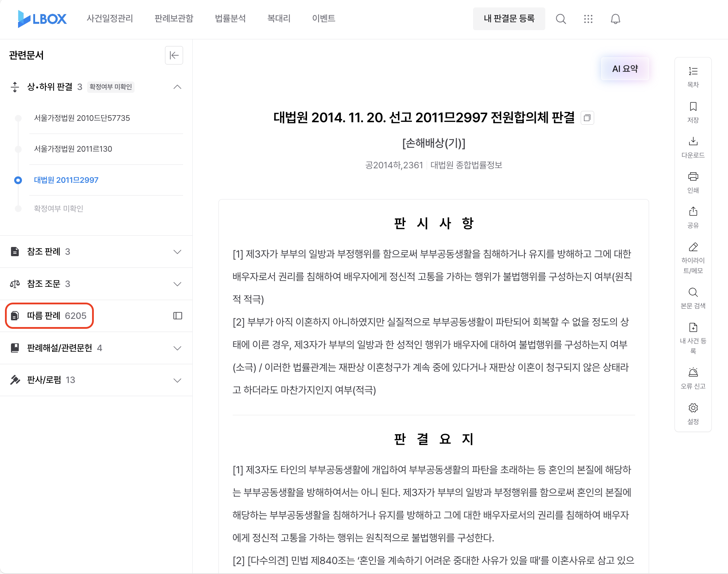Click the 따름 판례 documents icon
Screen dimensions: 728x574
[15, 316]
